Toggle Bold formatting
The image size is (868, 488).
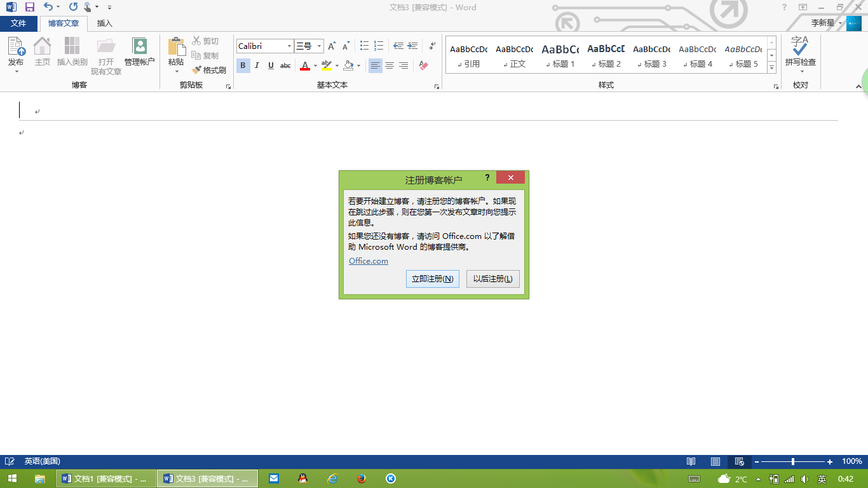243,65
